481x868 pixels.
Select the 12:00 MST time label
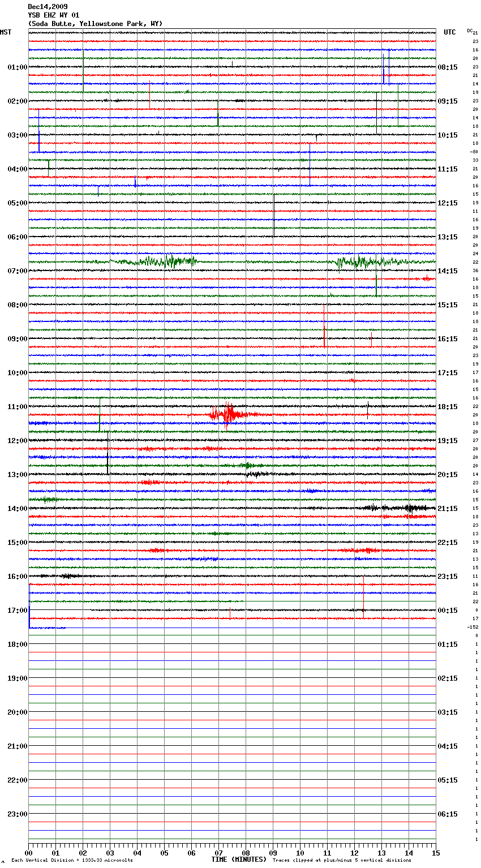[18, 441]
